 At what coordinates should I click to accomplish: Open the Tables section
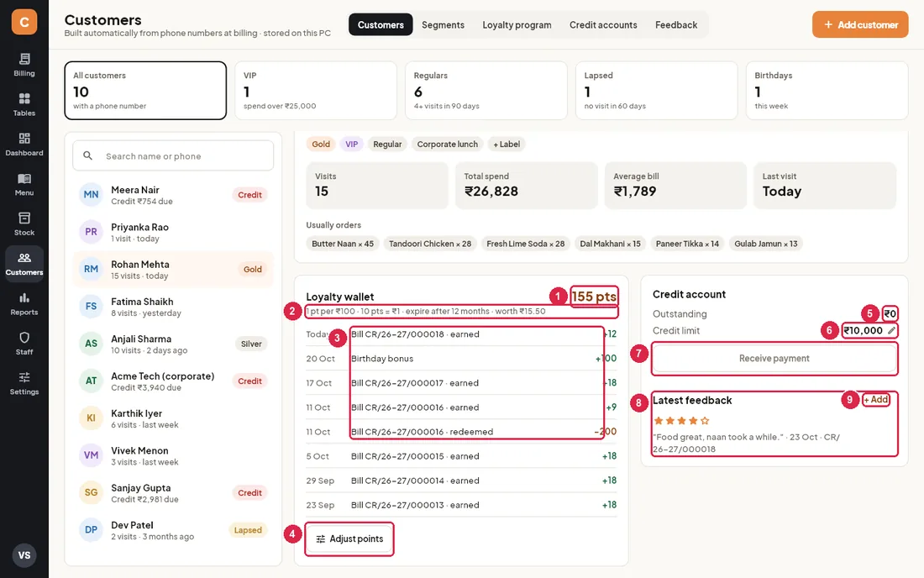pos(24,105)
